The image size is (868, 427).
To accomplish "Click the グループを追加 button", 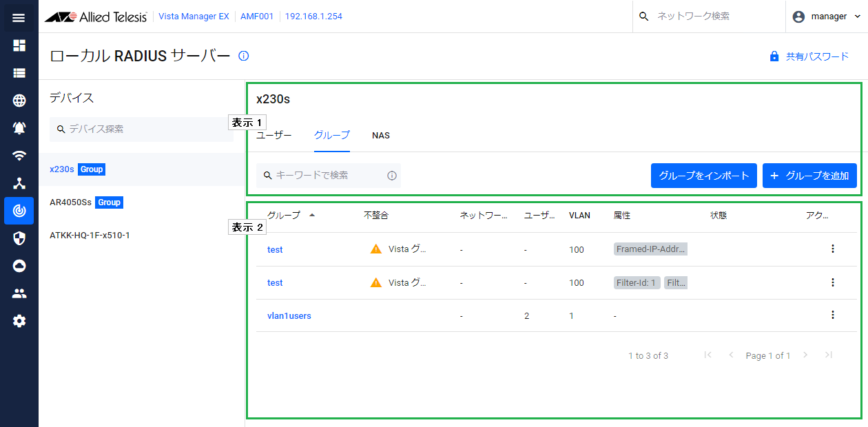I will pos(809,176).
